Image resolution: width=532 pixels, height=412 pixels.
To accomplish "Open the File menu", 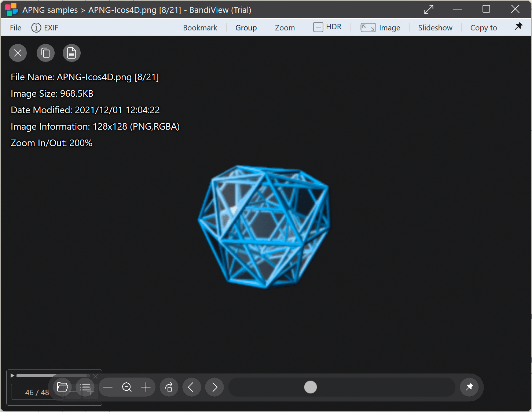I will [15, 28].
